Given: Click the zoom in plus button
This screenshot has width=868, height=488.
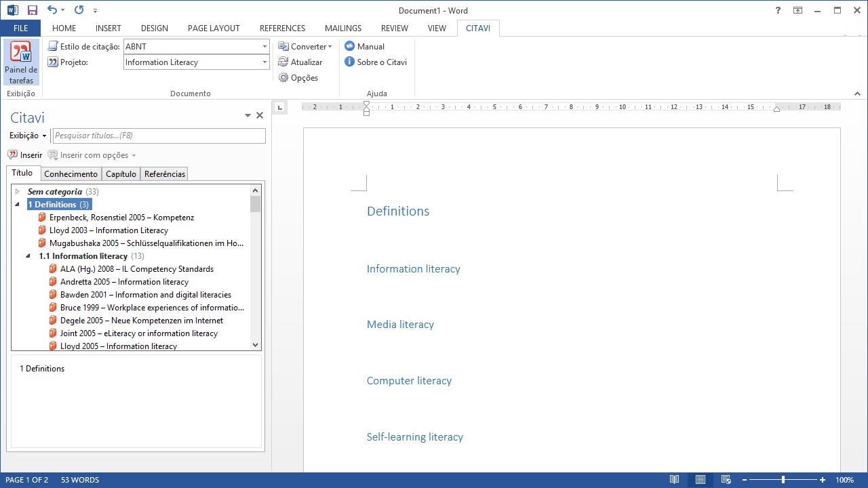Looking at the screenshot, I should [823, 480].
